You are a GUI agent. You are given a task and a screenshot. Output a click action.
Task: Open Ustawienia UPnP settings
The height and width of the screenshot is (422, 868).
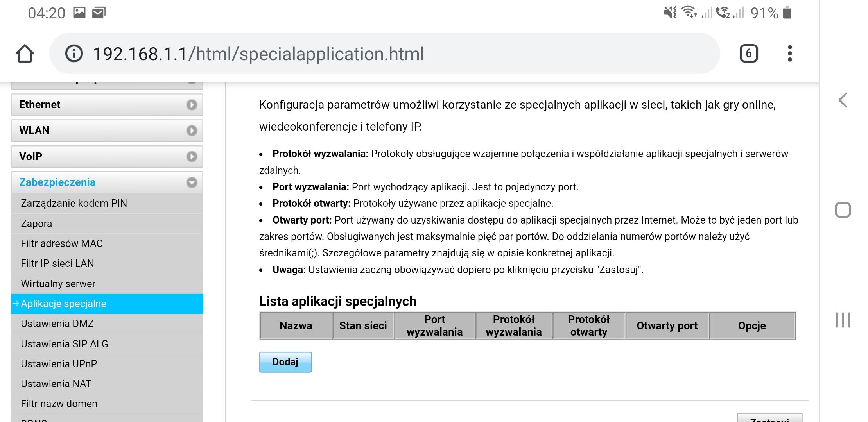coord(59,364)
